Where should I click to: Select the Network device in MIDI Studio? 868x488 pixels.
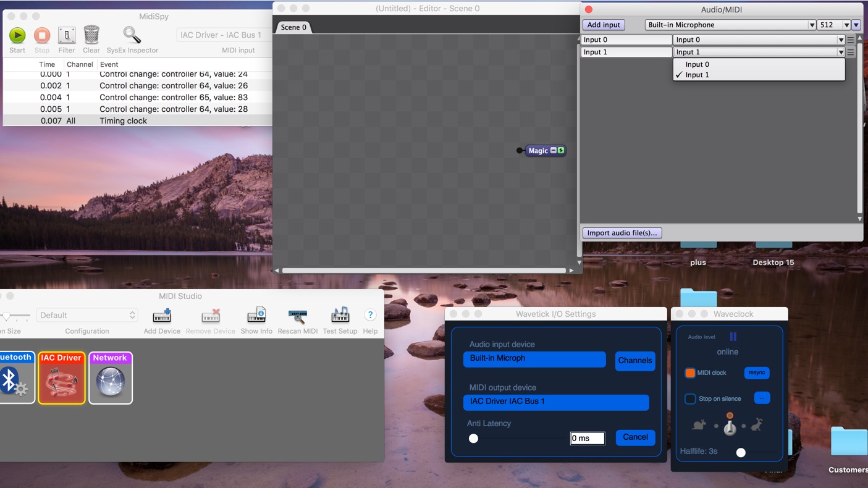[x=111, y=378]
